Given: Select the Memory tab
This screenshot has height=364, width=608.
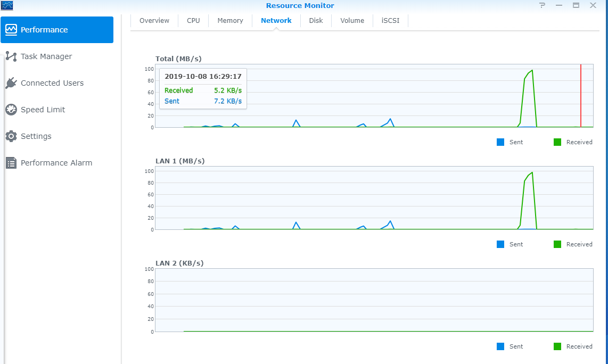Looking at the screenshot, I should pos(230,20).
